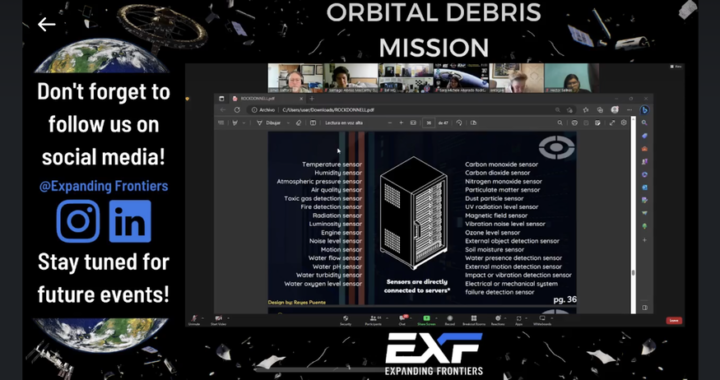Open a new browser tab
Screen dimensions: 720x380
(x=312, y=99)
